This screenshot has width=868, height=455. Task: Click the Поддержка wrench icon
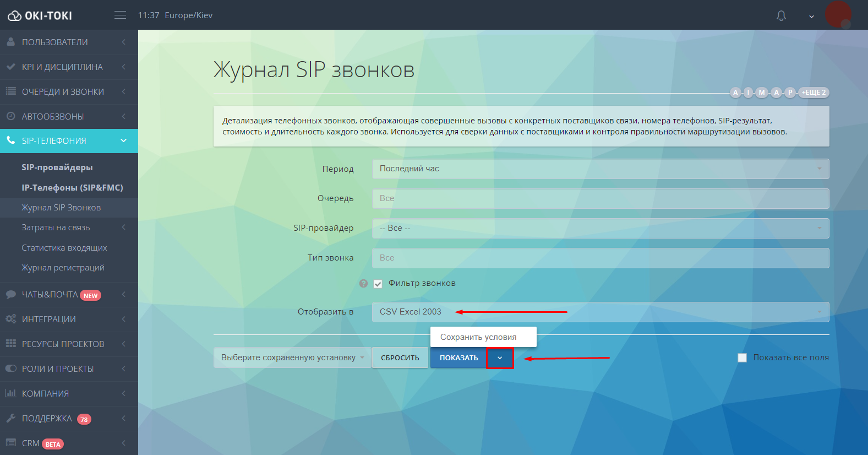tap(10, 418)
